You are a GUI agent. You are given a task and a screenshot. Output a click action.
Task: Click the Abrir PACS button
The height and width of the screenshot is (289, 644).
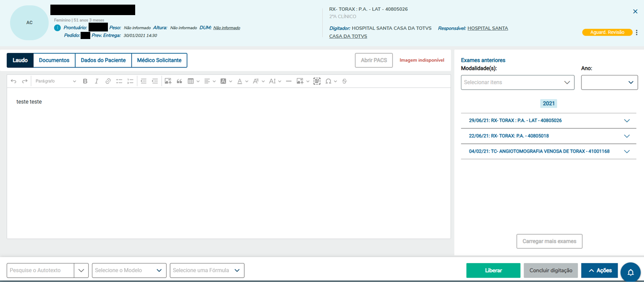click(x=374, y=60)
